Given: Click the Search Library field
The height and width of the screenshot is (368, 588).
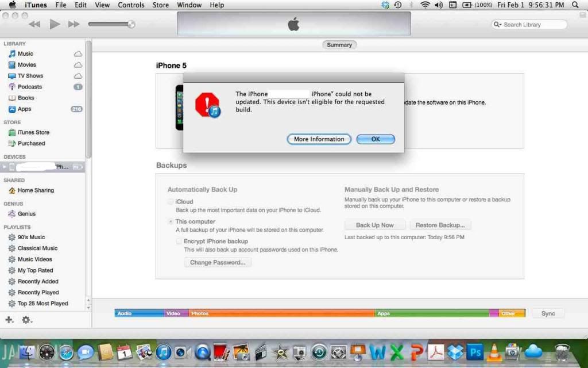Looking at the screenshot, I should pos(529,24).
